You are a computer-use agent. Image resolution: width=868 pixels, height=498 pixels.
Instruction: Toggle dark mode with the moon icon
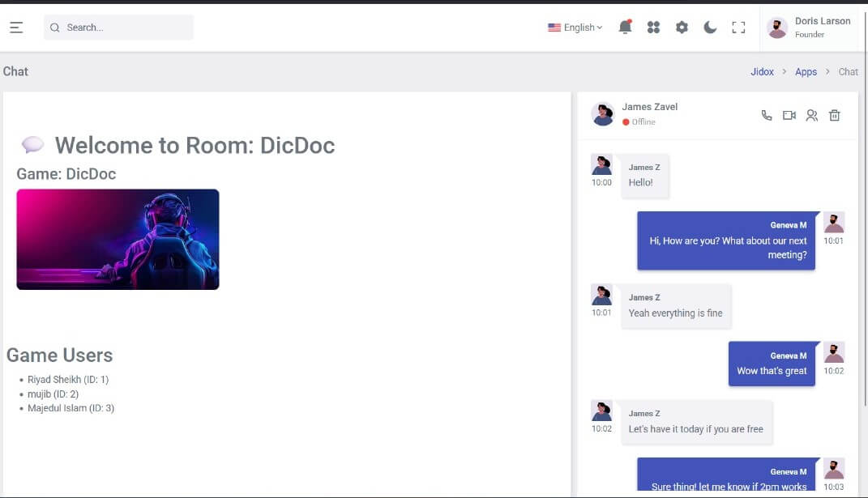point(710,28)
